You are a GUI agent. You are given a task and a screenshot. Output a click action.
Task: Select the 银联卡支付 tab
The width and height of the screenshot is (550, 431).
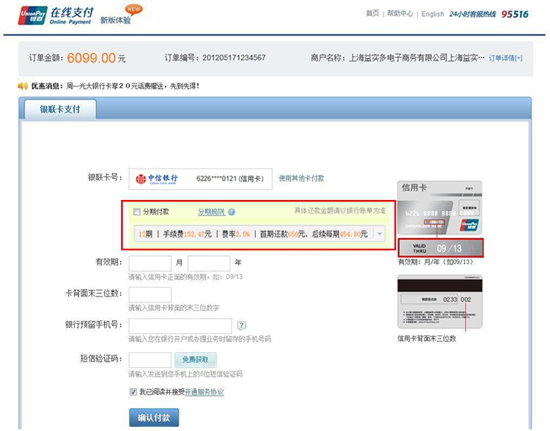(x=60, y=109)
